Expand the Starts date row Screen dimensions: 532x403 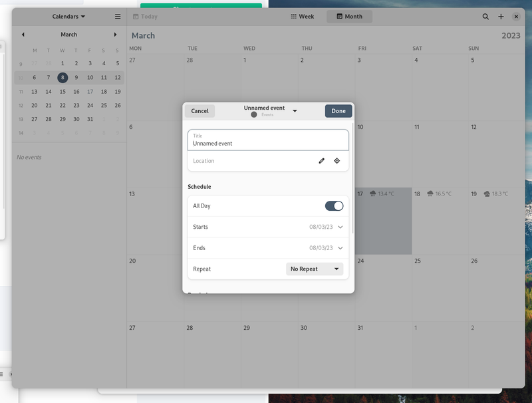click(268, 227)
